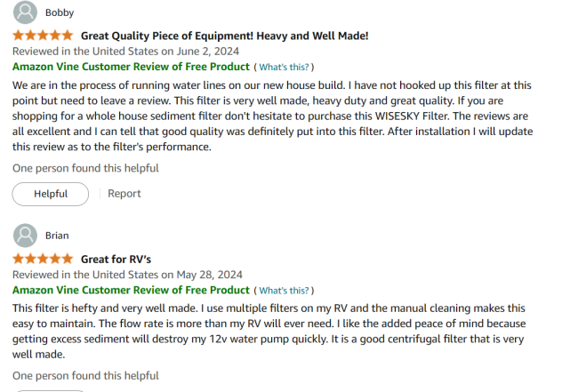Click Brian's review text about RV filters
Viewport: 578px width, 392px height.
[x=269, y=332]
